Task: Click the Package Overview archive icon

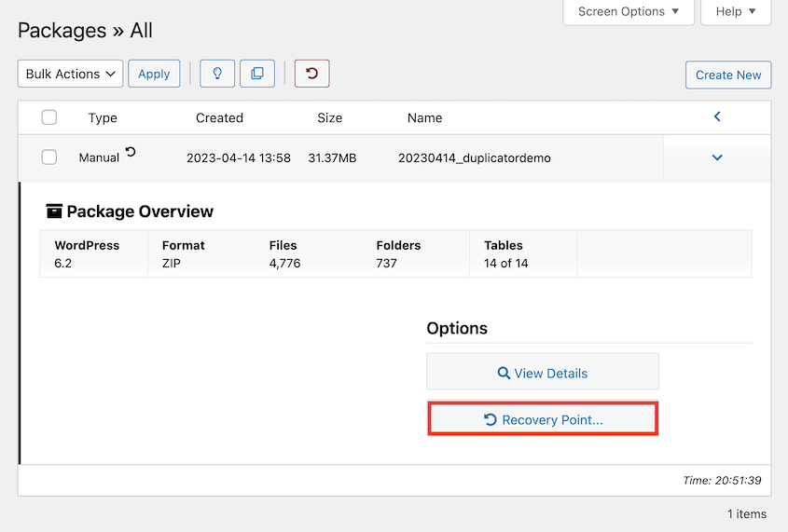Action: click(x=54, y=211)
